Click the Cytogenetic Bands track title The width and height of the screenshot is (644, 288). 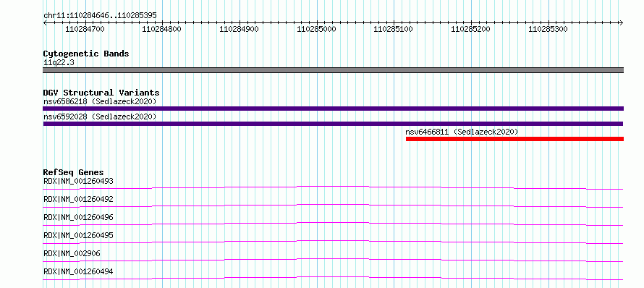(x=86, y=54)
